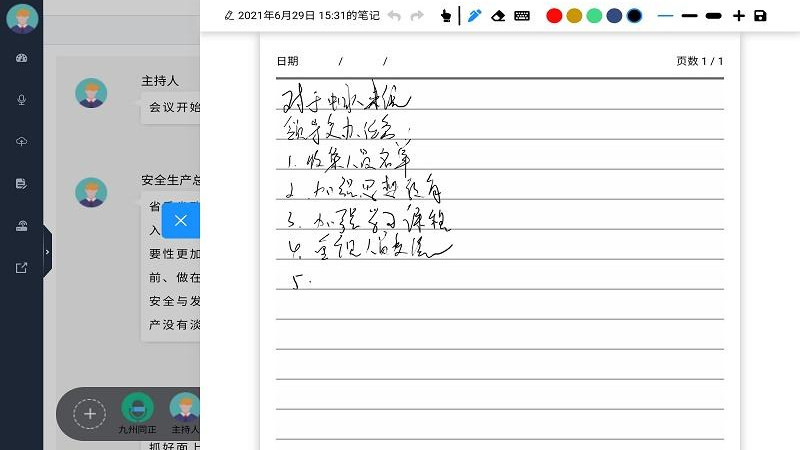Screen dimensions: 800x450
Task: Open the keyboard input tool
Action: 522,16
